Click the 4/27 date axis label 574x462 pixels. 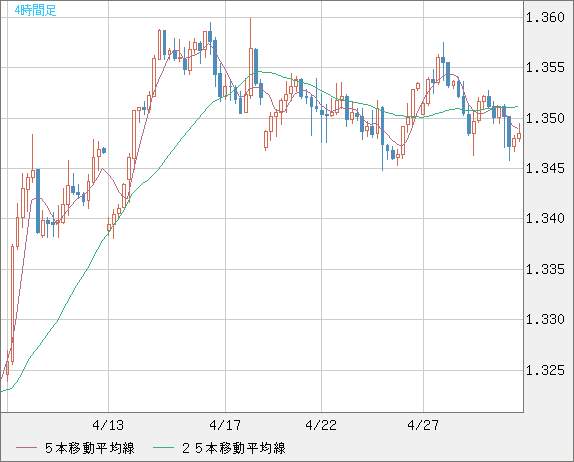[423, 425]
